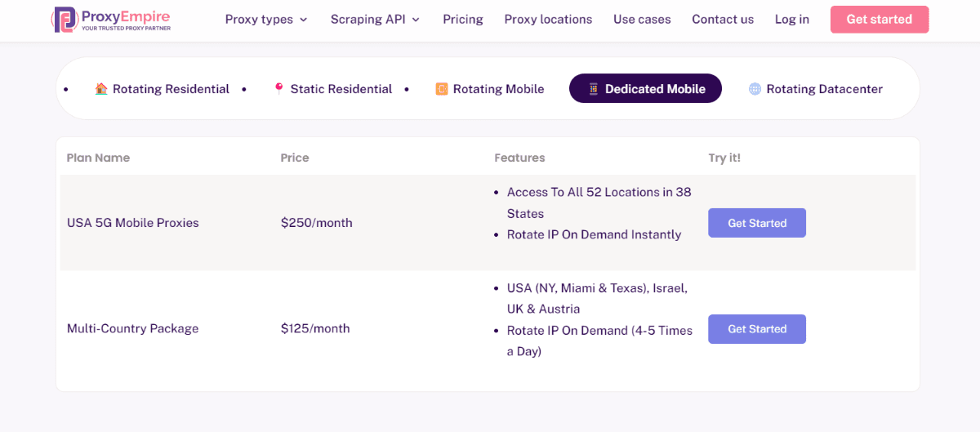980x432 pixels.
Task: Switch to Rotating Residential tab
Action: (x=162, y=89)
